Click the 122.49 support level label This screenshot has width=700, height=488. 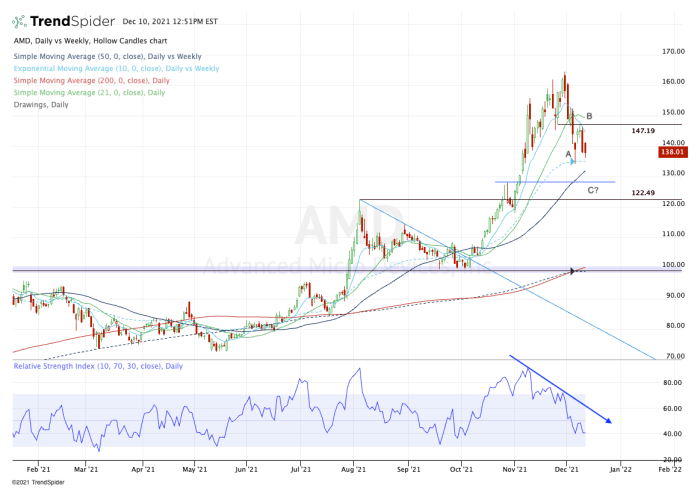[643, 193]
